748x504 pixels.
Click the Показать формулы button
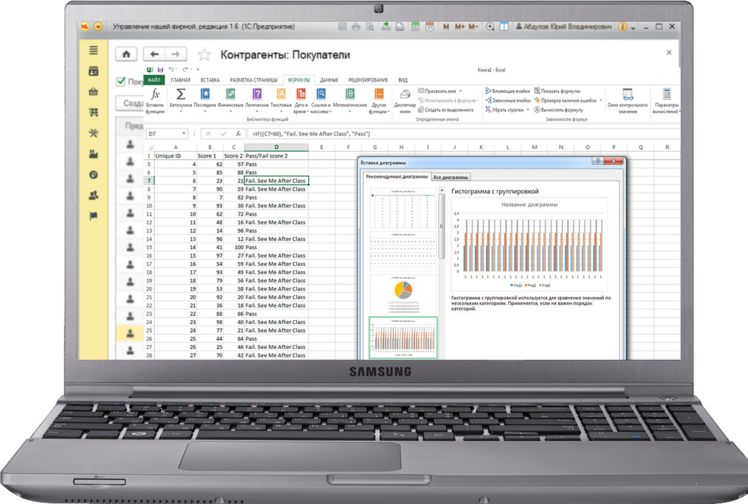point(557,91)
